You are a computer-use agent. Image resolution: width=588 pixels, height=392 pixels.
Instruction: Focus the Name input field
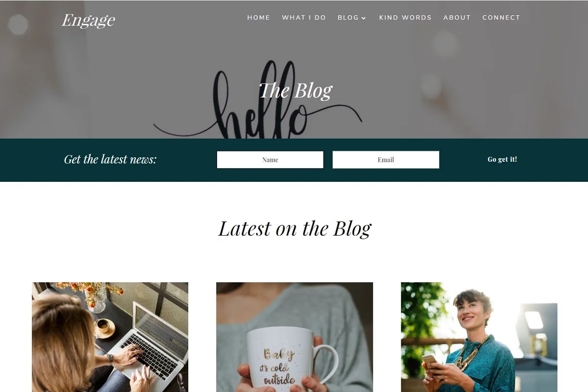(270, 160)
